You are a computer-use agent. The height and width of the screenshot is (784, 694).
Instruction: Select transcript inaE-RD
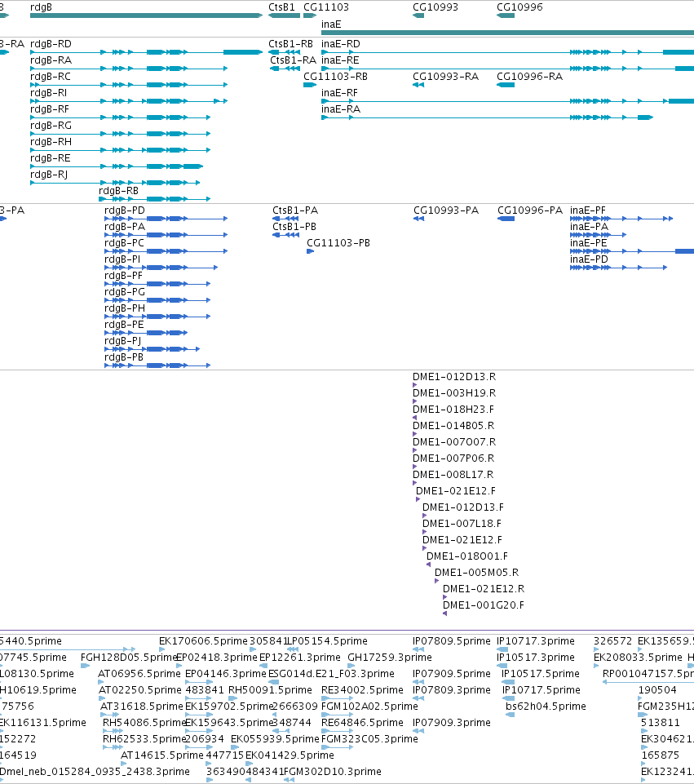[341, 44]
